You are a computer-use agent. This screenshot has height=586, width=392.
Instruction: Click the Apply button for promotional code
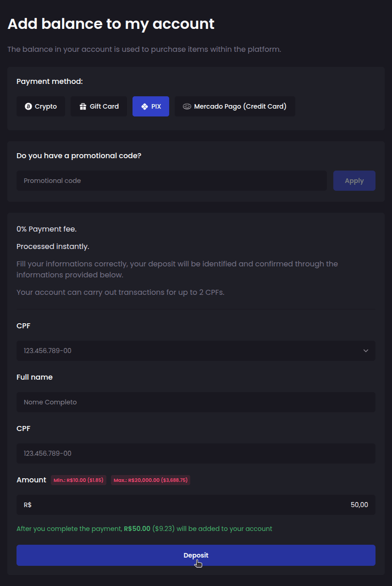(x=354, y=180)
